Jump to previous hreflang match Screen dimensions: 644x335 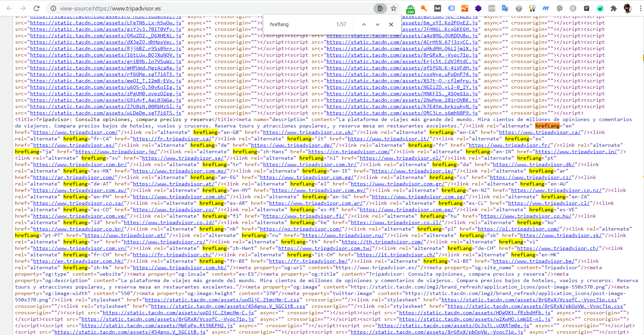(x=364, y=24)
